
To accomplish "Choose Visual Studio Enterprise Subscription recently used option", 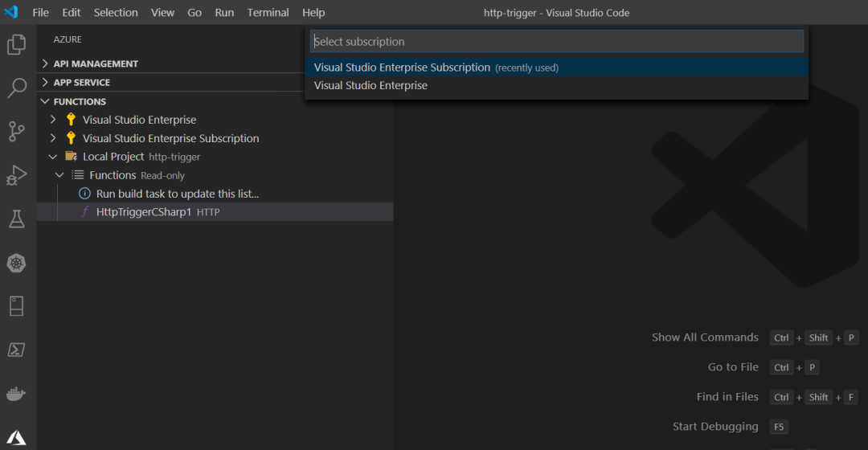I will pos(557,67).
